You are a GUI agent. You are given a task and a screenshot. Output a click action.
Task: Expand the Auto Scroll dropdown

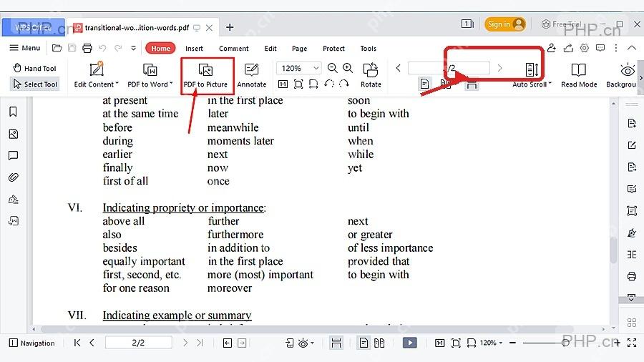tap(550, 84)
